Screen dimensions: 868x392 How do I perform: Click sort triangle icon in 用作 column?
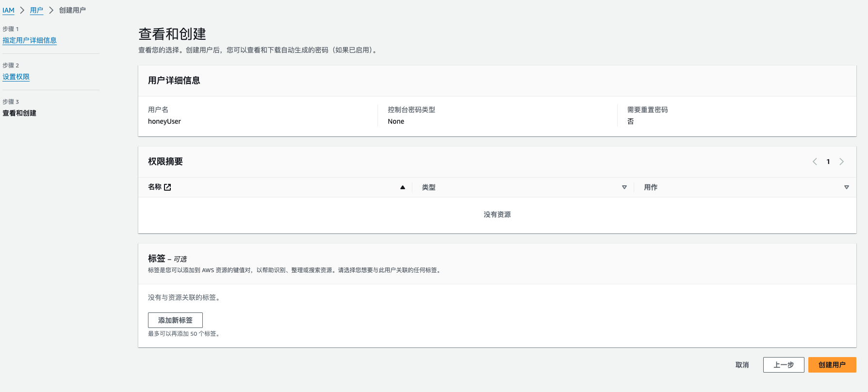coord(846,187)
